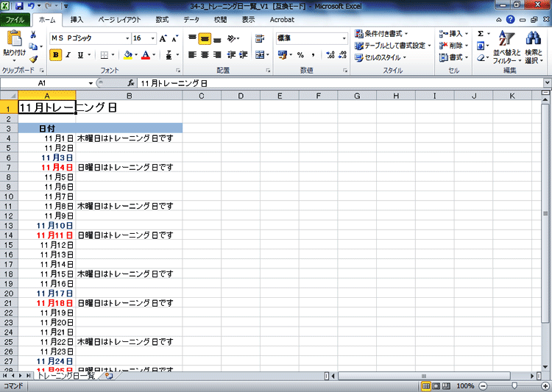Open the font color dropdown arrow
Viewport: 552px width, 392px height.
pos(154,55)
